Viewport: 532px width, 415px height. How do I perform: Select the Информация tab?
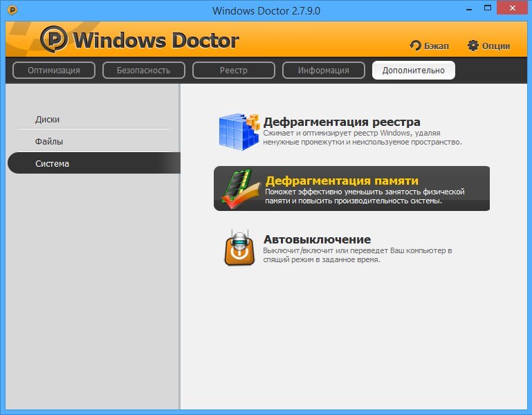pos(324,71)
